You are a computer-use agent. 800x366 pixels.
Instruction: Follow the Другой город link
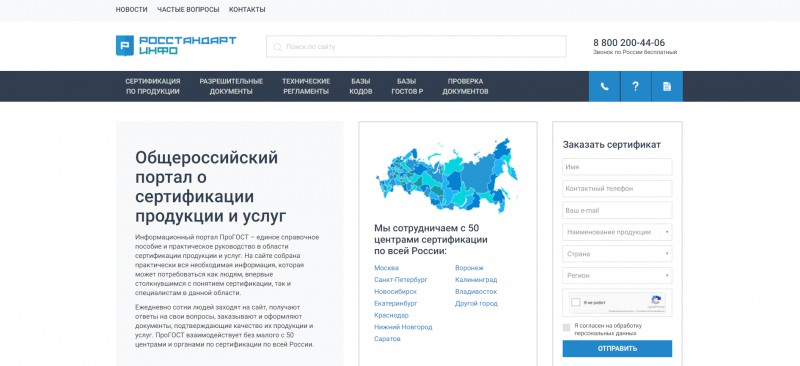tap(476, 303)
